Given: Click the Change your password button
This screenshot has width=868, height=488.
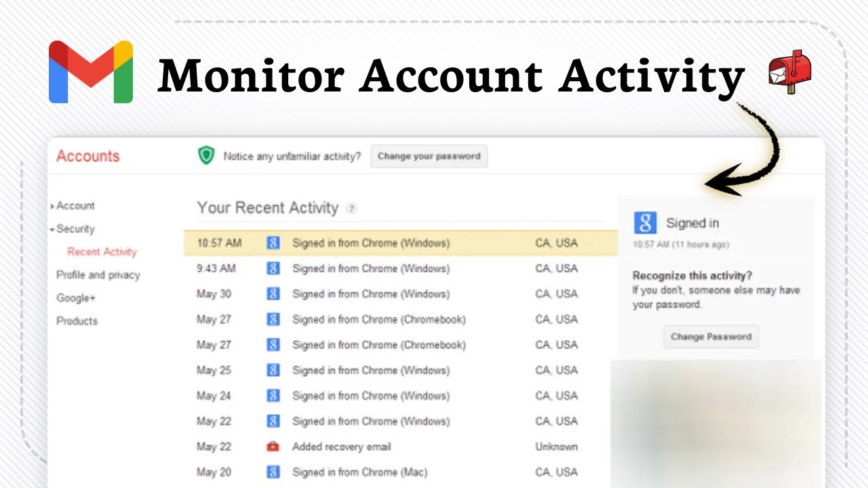Looking at the screenshot, I should (x=429, y=156).
